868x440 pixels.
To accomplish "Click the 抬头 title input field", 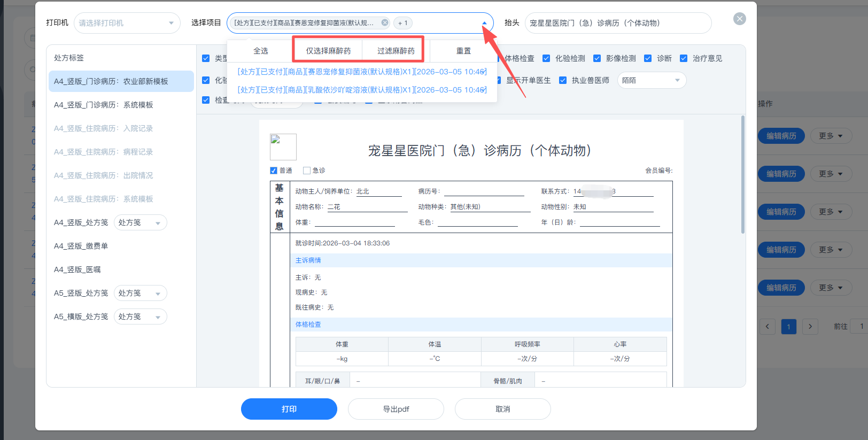I will click(x=617, y=23).
